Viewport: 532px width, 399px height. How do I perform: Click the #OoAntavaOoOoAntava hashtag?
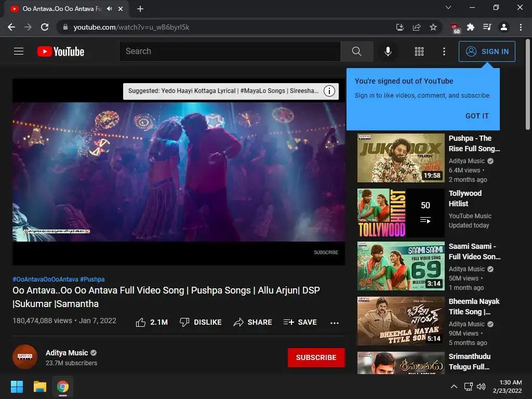coord(46,280)
